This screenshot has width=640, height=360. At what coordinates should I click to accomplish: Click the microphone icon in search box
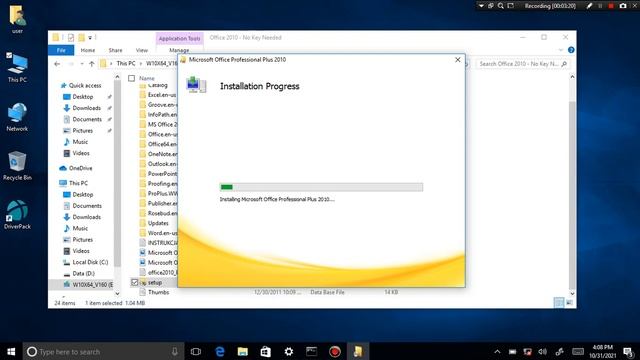click(175, 351)
